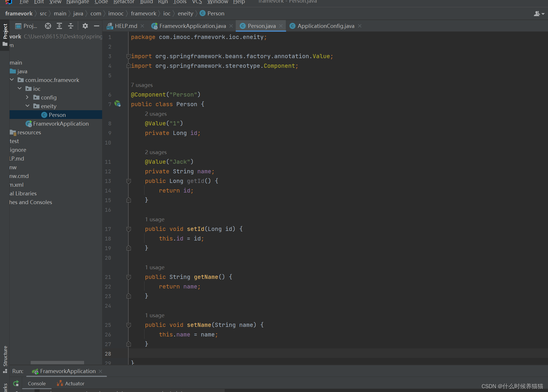This screenshot has height=392, width=548.
Task: Click the Collapse All icon in Project panel
Action: pos(71,26)
